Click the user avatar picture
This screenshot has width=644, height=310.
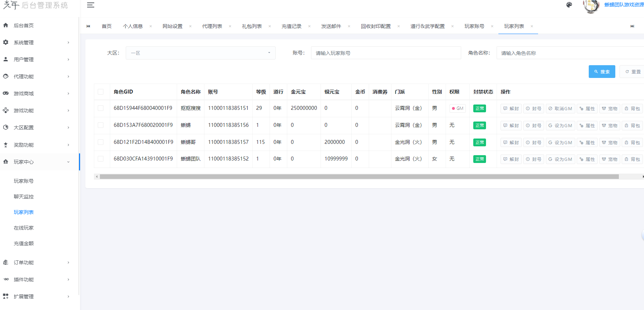(x=591, y=6)
